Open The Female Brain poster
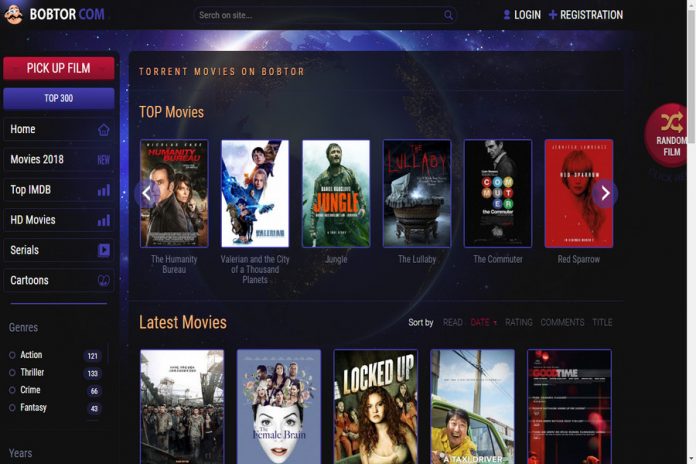This screenshot has height=464, width=696. click(279, 407)
